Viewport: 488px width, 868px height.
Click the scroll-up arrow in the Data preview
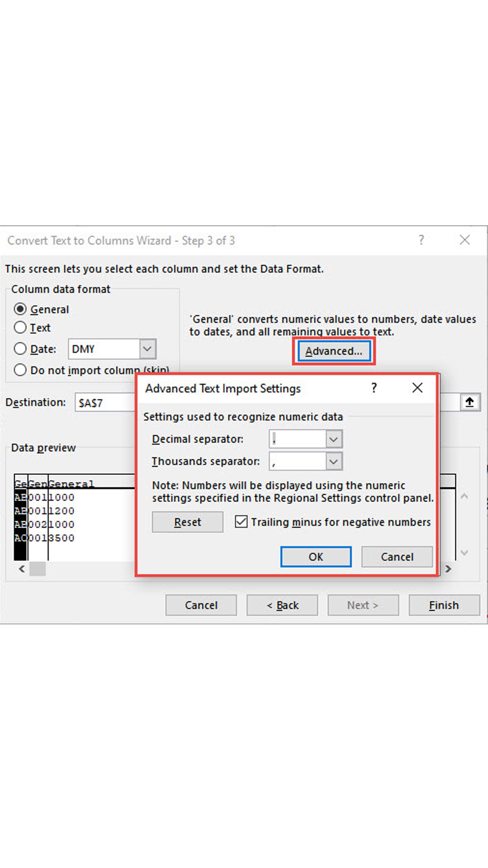(x=465, y=496)
